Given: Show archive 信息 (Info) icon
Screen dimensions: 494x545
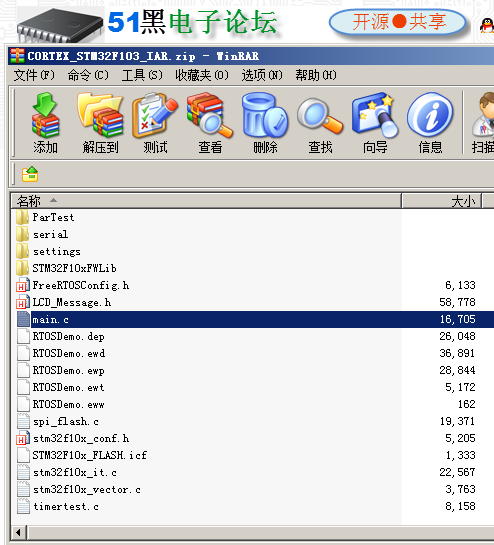Looking at the screenshot, I should tap(430, 123).
